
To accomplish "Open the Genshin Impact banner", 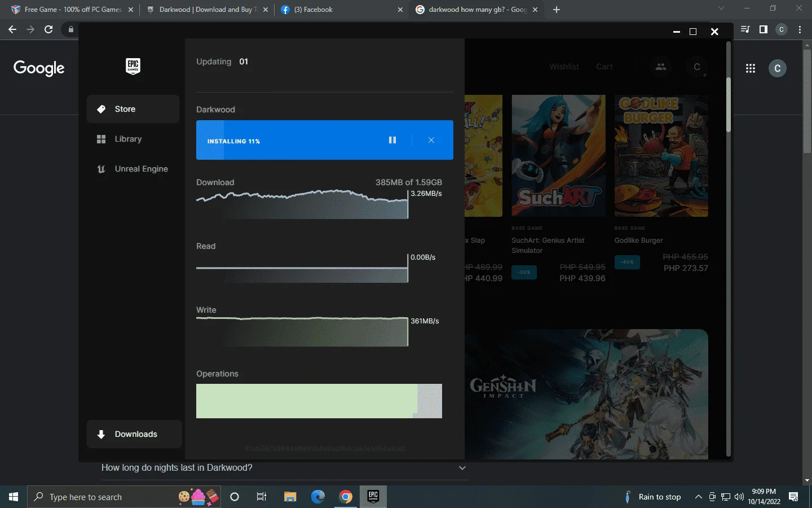I will click(x=586, y=394).
